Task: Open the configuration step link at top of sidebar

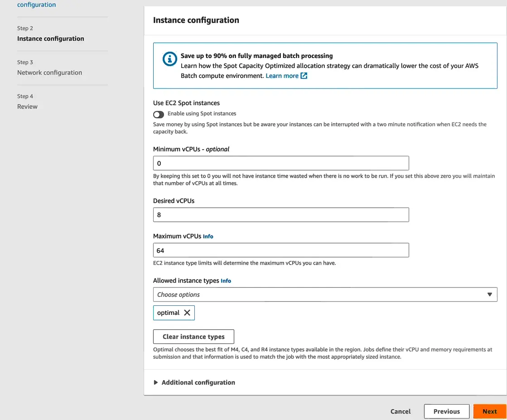Action: click(x=37, y=5)
